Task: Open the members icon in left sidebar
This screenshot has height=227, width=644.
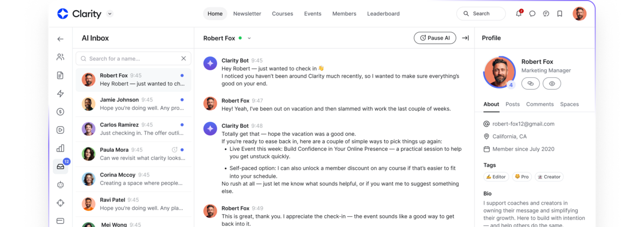Action: tap(60, 57)
